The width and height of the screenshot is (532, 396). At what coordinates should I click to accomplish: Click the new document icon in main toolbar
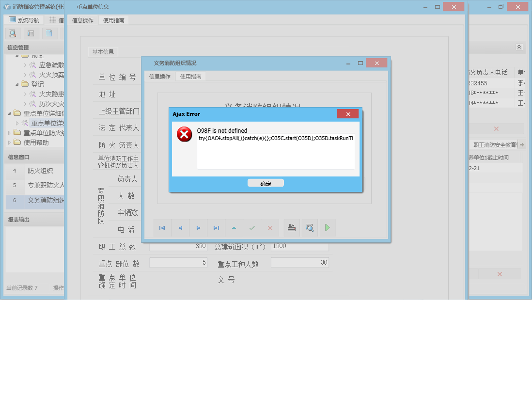pyautogui.click(x=48, y=33)
